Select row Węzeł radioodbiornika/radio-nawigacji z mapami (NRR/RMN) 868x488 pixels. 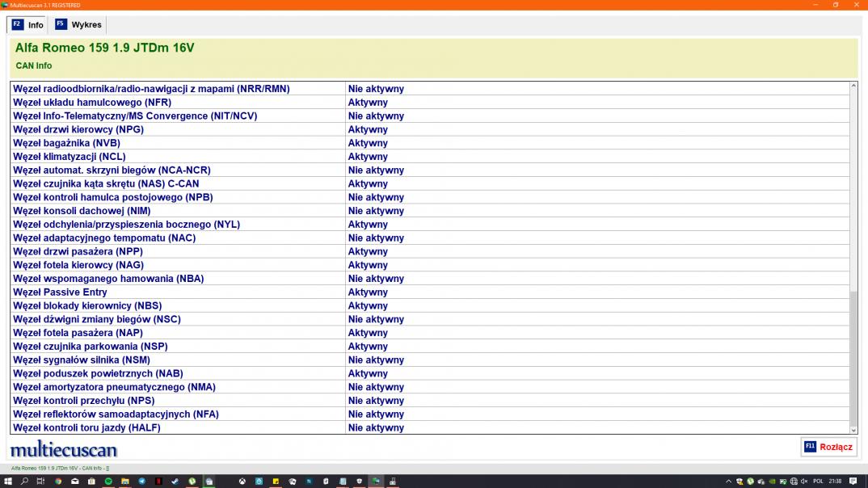click(x=430, y=89)
